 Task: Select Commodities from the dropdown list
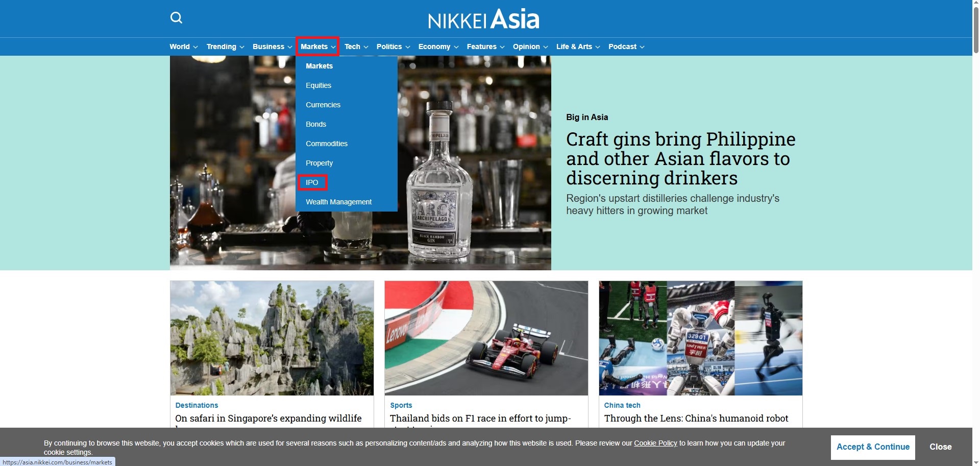click(x=327, y=144)
